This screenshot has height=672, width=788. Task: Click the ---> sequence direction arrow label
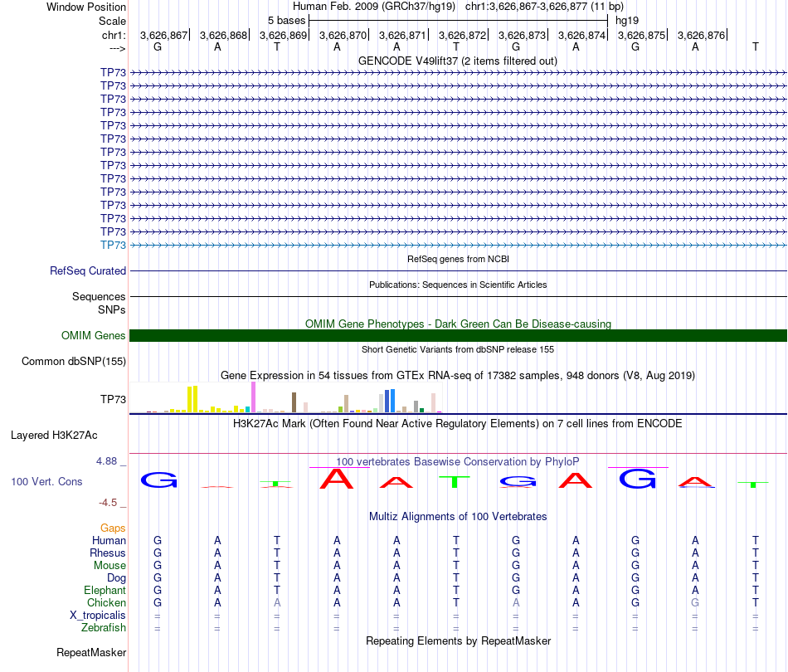[118, 48]
